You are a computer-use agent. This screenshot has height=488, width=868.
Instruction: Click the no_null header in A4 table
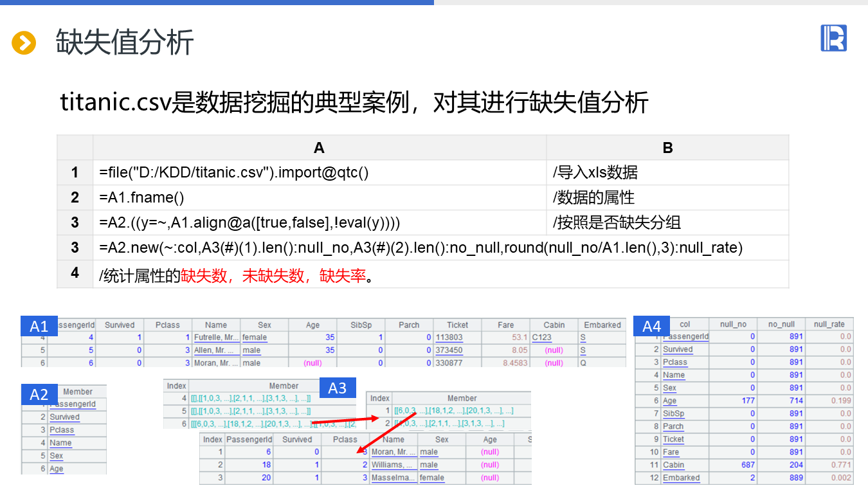click(x=781, y=324)
